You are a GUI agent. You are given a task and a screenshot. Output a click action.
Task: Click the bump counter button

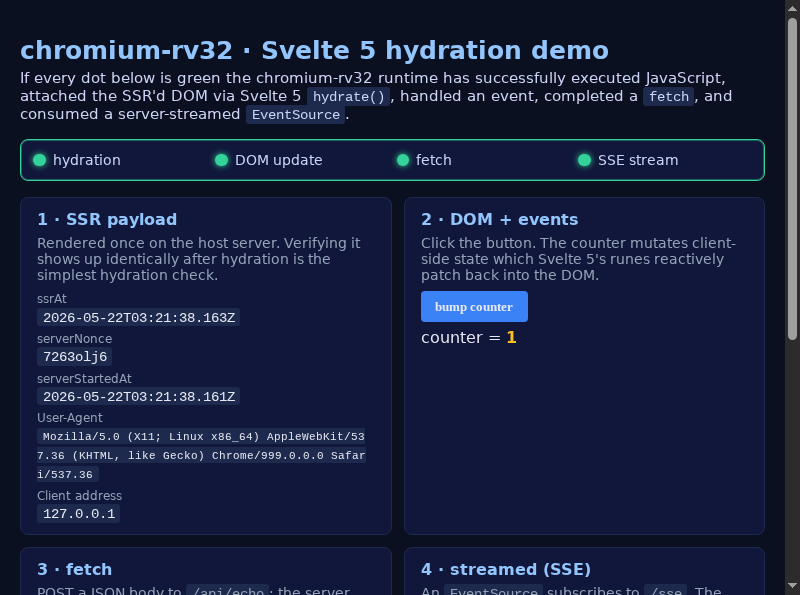474,307
